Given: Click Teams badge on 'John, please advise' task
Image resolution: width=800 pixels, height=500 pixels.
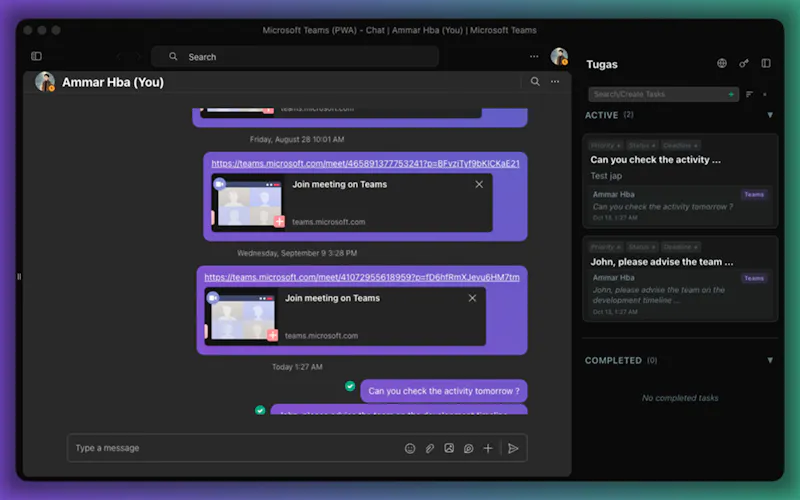Looking at the screenshot, I should [x=754, y=278].
